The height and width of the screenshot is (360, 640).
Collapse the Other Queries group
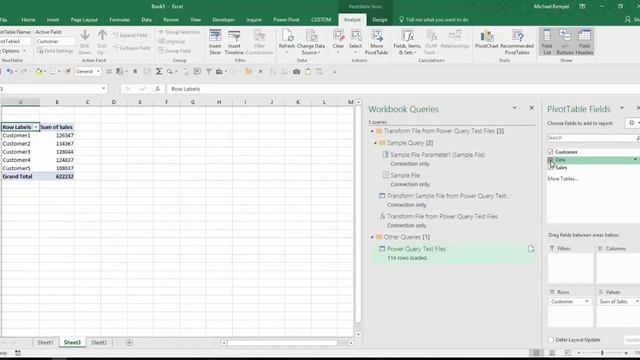coord(372,237)
